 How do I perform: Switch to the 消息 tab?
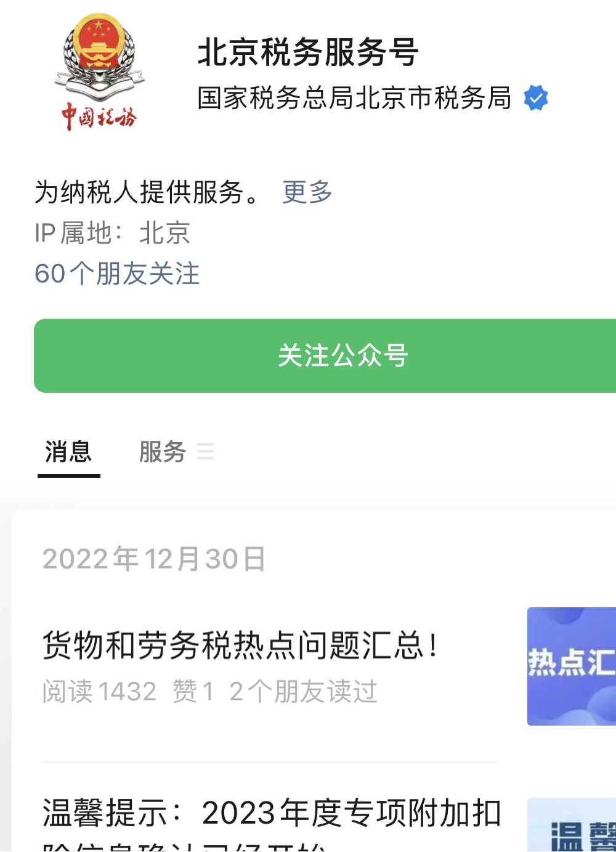tap(68, 452)
